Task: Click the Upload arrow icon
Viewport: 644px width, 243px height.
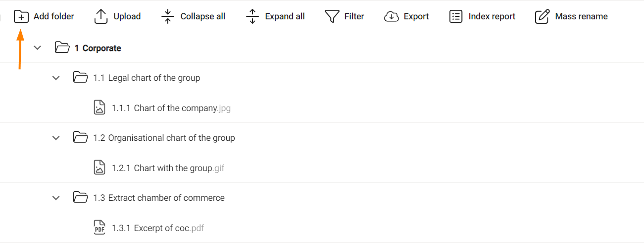Action: tap(101, 16)
